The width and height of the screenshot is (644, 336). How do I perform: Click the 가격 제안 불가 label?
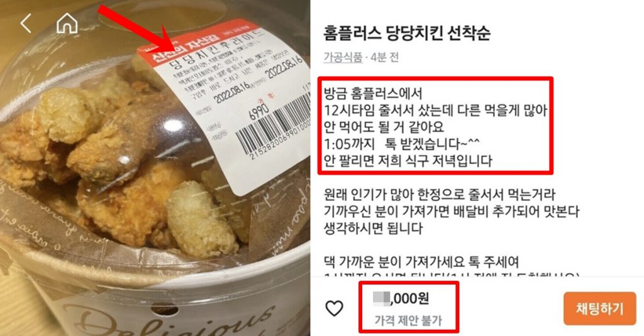[x=408, y=320]
